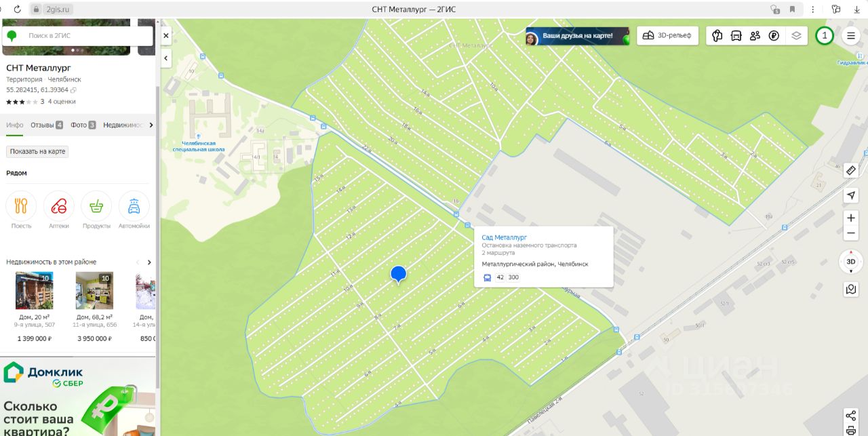
Task: Select the Аптеки nearby category icon
Action: click(59, 205)
